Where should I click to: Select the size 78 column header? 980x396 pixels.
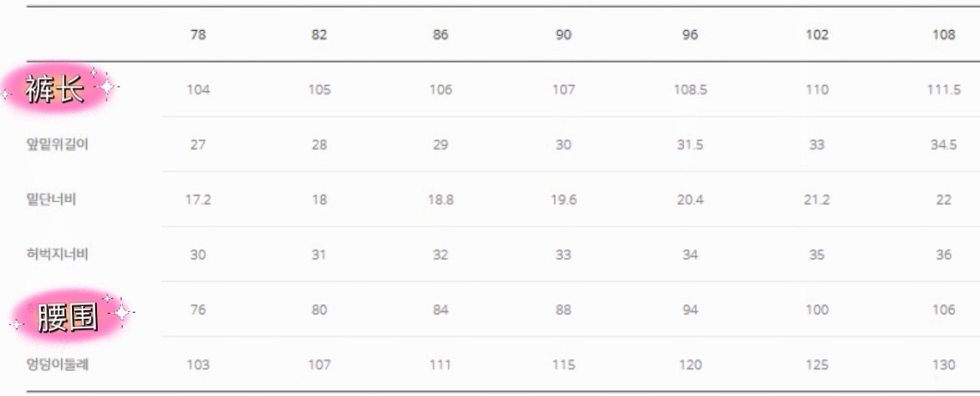click(197, 35)
